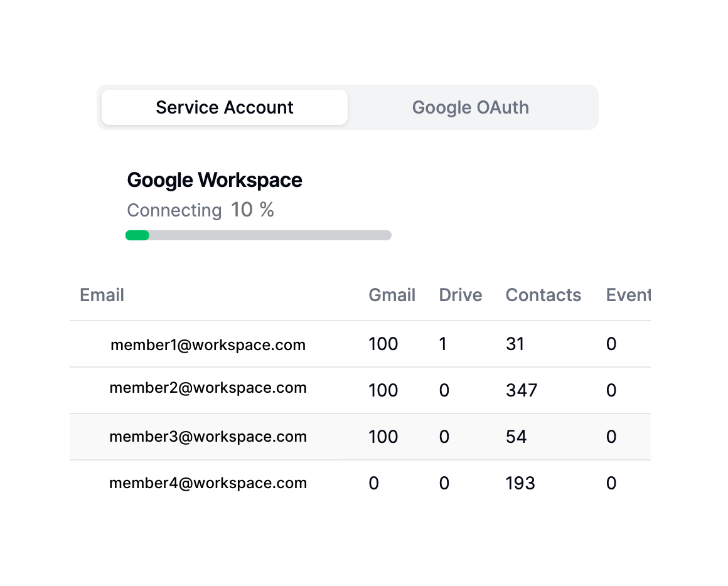Click the Contacts column header
Image resolution: width=728 pixels, height=586 pixels.
(x=543, y=295)
